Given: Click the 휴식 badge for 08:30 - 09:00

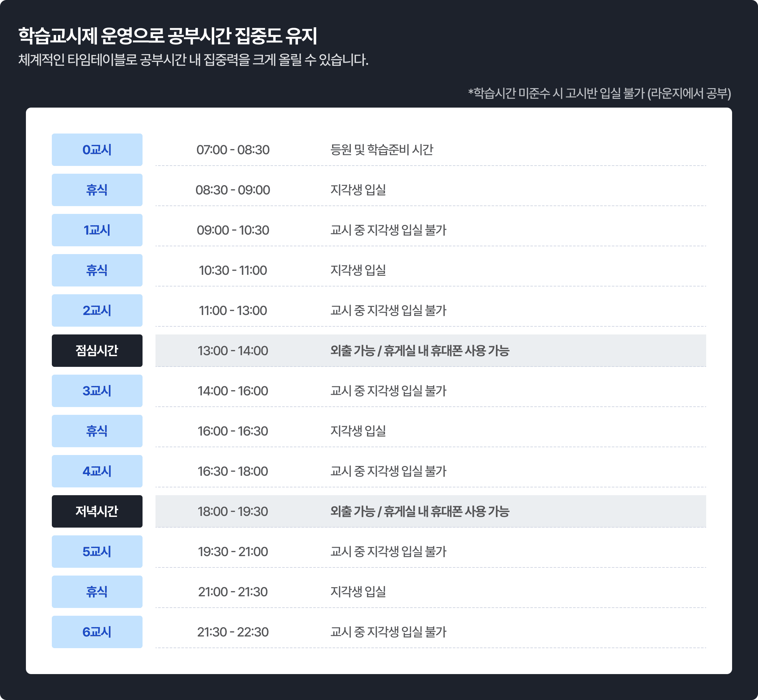Looking at the screenshot, I should click(x=97, y=190).
